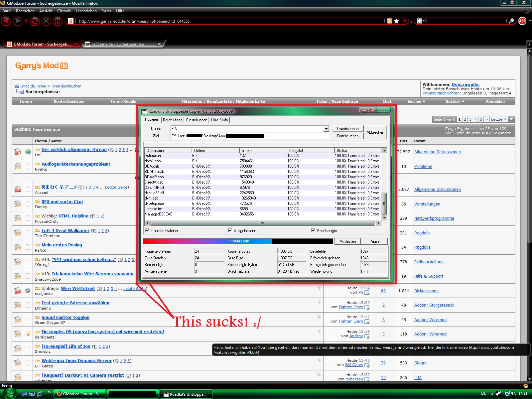Screen dimensions: 532x399
Task: Open the home page icon
Action: point(58,21)
